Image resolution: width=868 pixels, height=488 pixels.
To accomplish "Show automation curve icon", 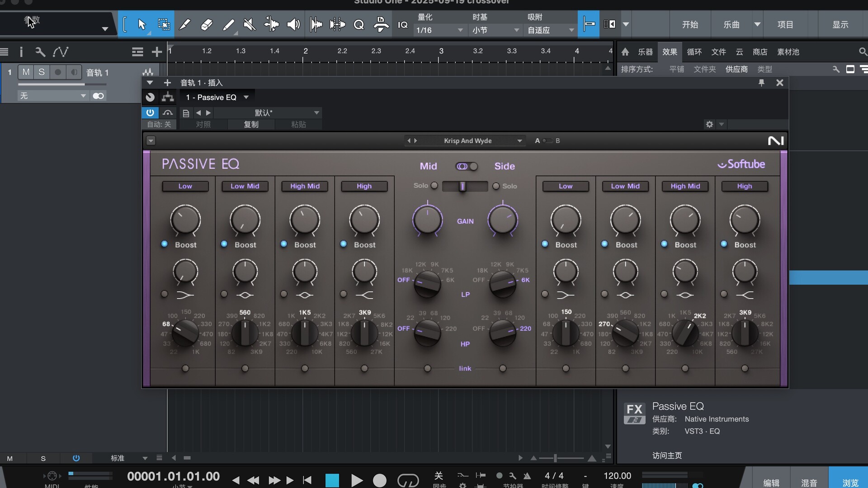I will pyautogui.click(x=61, y=52).
